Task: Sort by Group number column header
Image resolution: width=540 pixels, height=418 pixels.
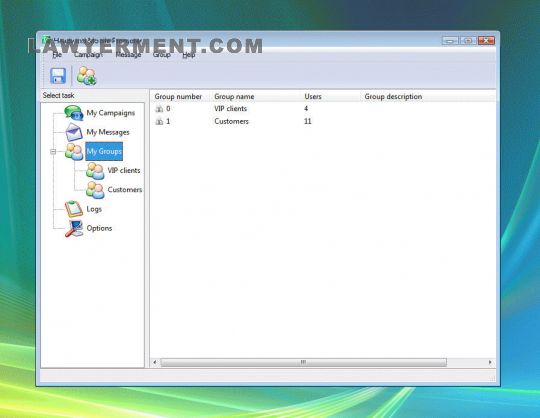Action: pyautogui.click(x=178, y=97)
